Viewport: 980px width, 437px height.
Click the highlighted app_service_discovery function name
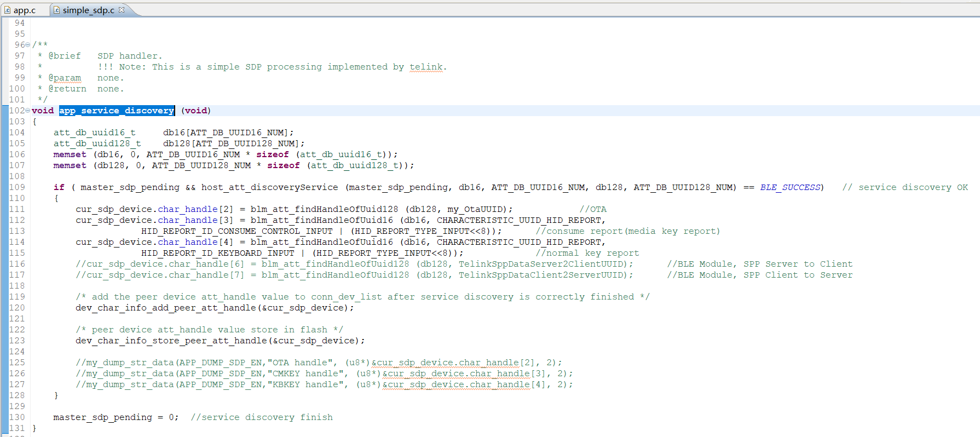click(116, 111)
